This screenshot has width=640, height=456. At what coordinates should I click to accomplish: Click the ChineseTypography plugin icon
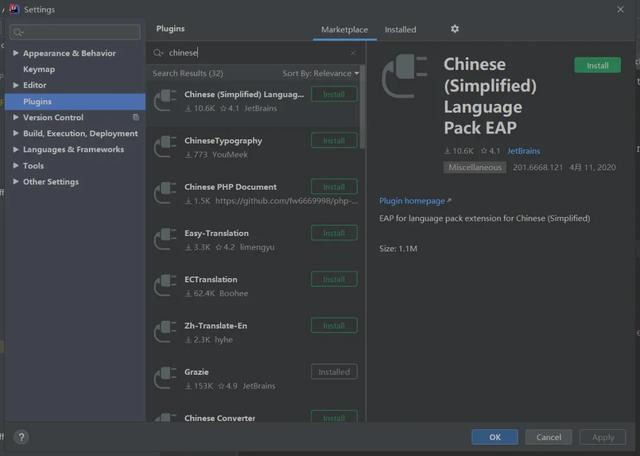pyautogui.click(x=165, y=147)
